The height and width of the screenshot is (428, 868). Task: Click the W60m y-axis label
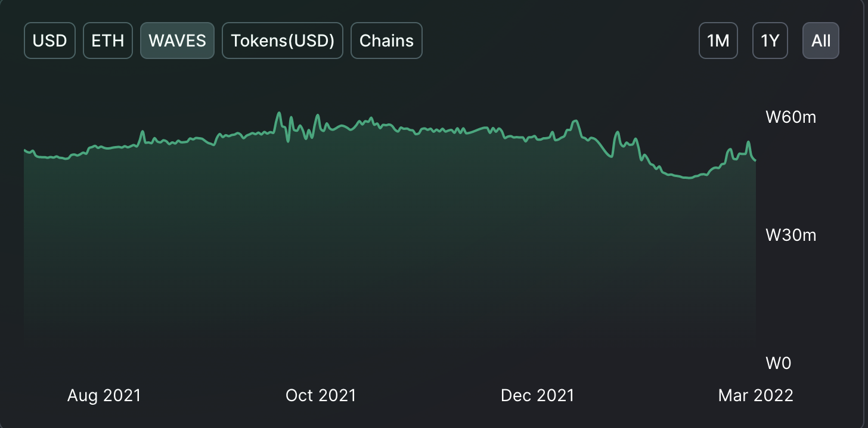tap(790, 117)
